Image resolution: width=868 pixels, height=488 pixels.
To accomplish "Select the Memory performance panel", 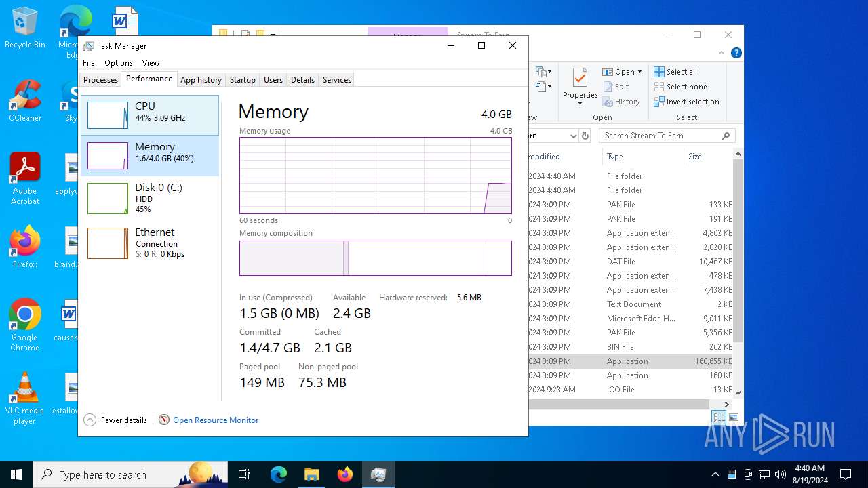I will pos(150,156).
